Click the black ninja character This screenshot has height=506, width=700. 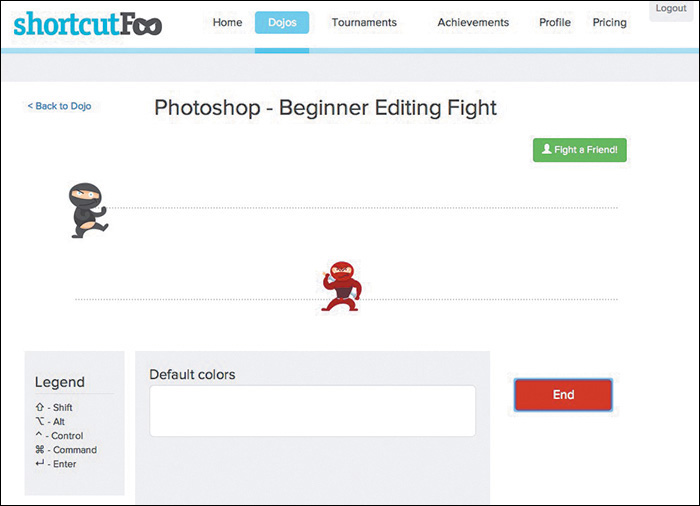pyautogui.click(x=88, y=210)
